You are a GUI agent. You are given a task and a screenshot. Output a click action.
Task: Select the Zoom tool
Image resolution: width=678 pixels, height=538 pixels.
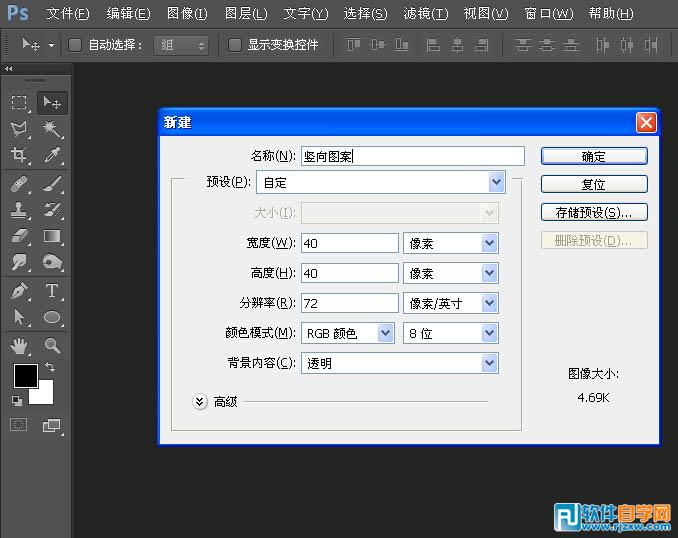[52, 346]
